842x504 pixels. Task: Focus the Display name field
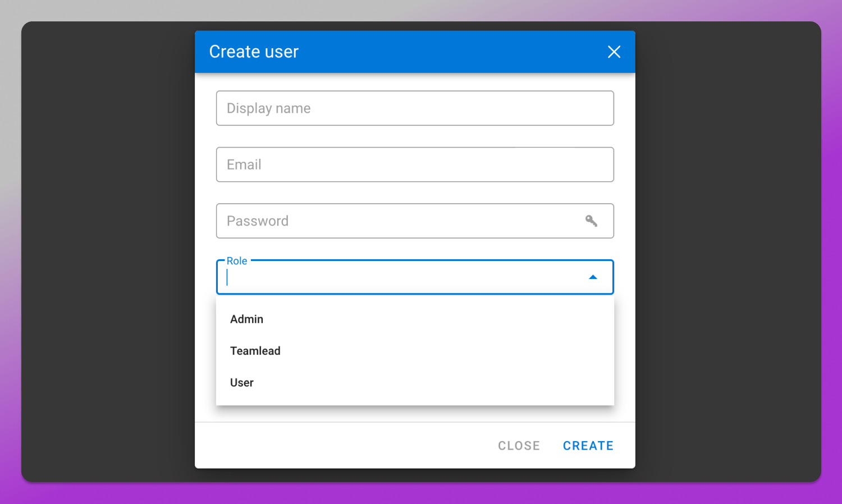tap(415, 108)
